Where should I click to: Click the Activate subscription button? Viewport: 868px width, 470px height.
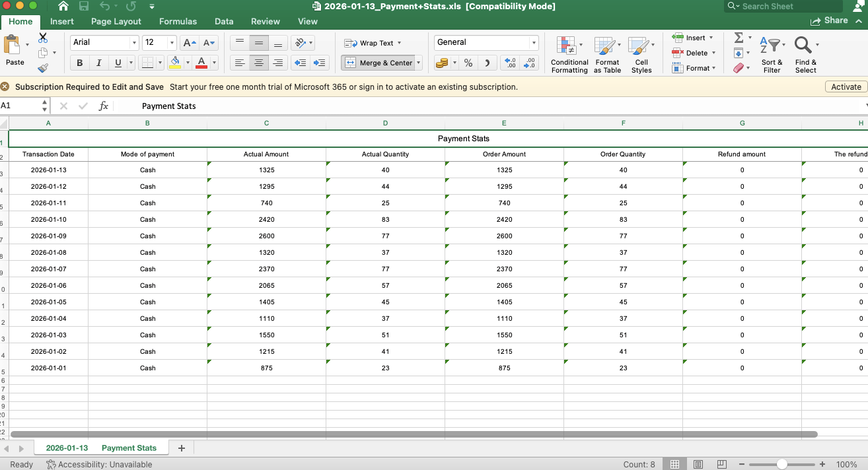pyautogui.click(x=846, y=86)
